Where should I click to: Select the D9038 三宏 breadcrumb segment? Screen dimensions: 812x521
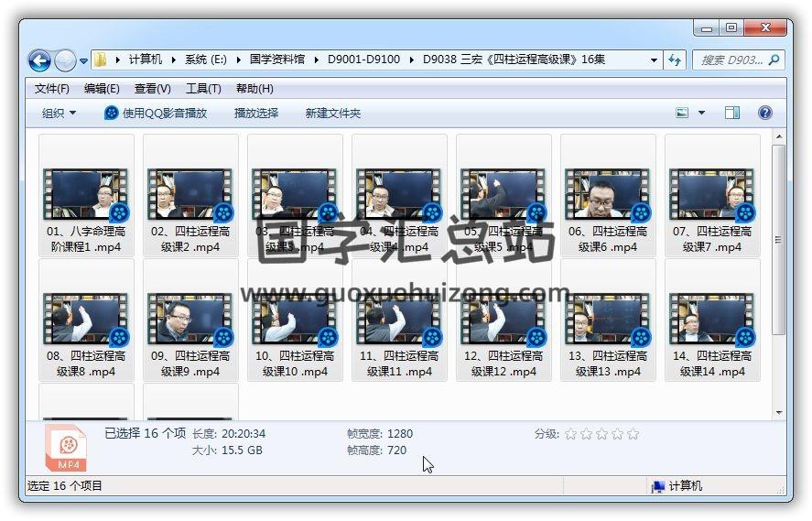click(x=514, y=60)
